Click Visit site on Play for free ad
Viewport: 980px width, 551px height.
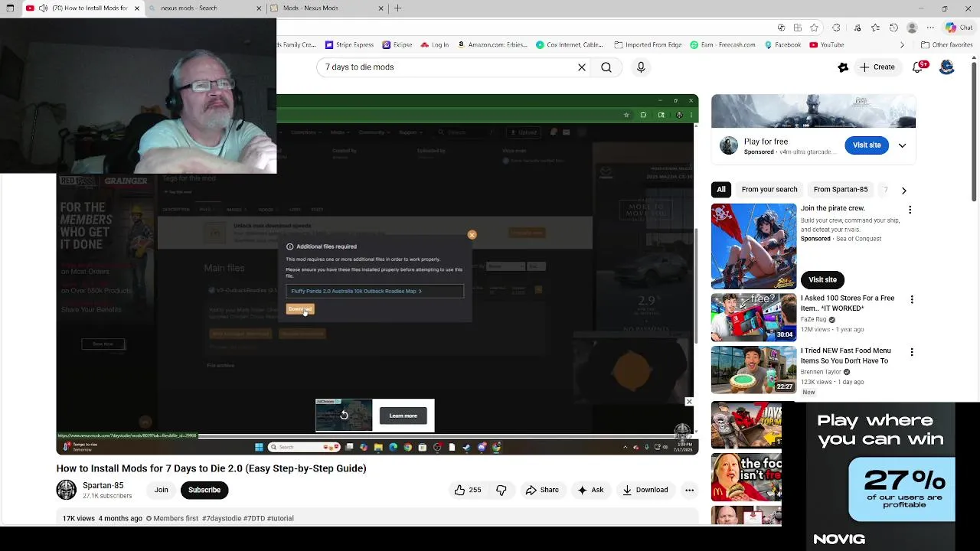coord(867,145)
